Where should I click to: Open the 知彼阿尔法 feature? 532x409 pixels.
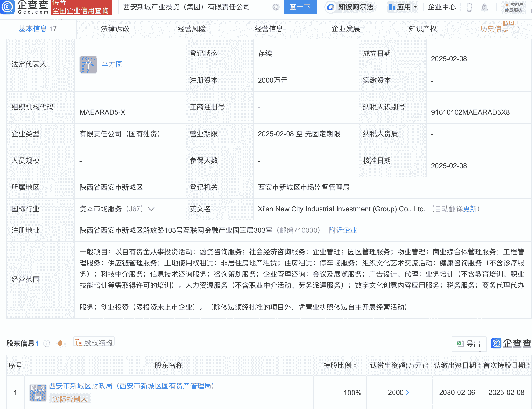350,7
